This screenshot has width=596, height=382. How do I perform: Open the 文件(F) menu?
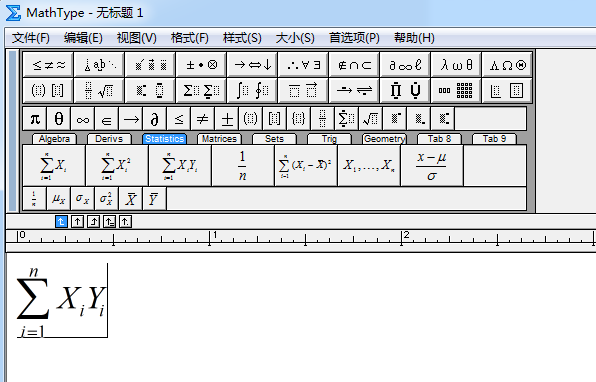coord(31,38)
